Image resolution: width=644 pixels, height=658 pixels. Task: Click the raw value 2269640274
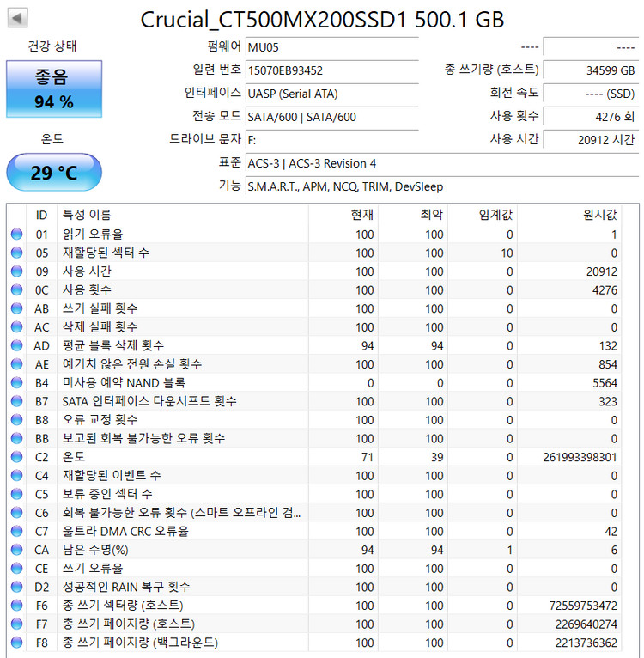586,624
